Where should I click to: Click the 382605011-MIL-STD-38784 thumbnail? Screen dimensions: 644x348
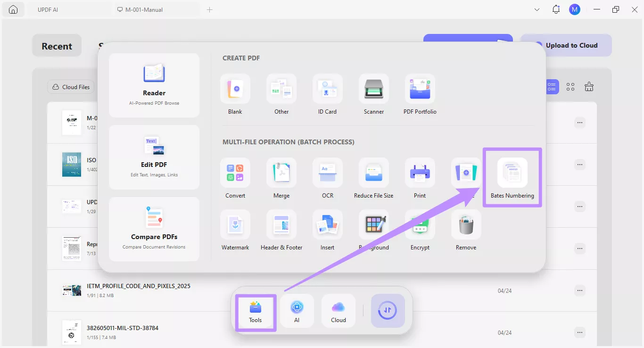[x=72, y=332]
